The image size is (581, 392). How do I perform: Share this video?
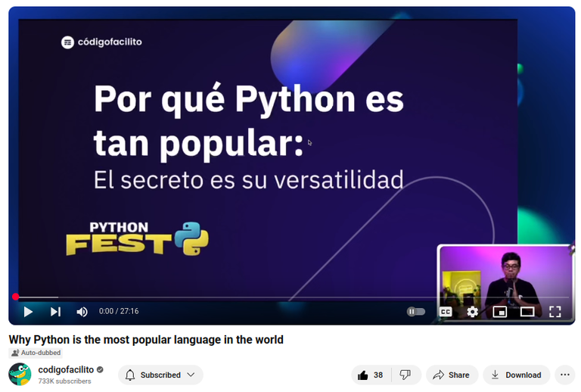(452, 375)
